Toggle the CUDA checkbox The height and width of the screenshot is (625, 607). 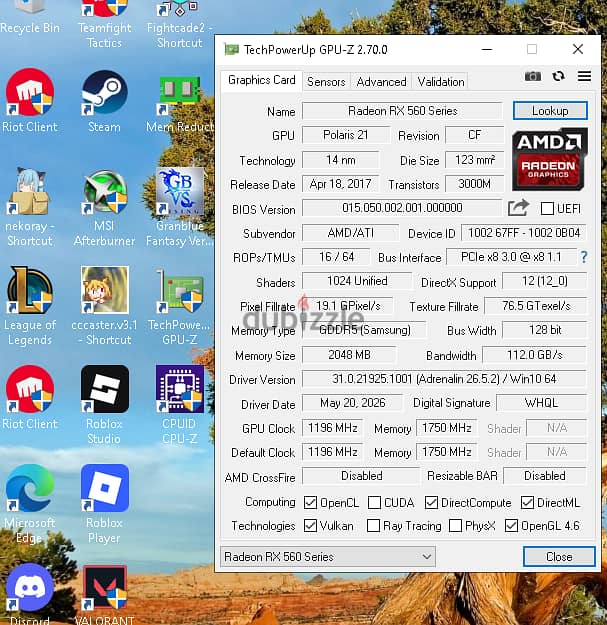(x=374, y=503)
